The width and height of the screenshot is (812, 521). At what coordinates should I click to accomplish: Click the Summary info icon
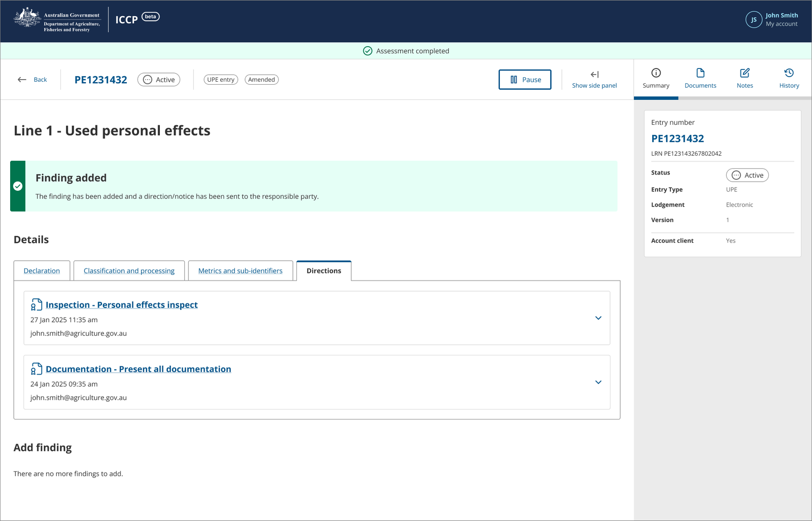point(656,73)
